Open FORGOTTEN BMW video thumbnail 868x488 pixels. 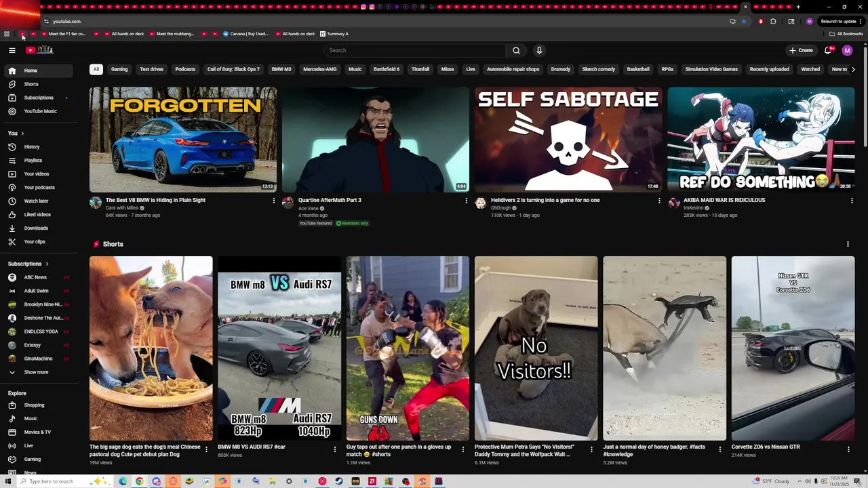(183, 140)
